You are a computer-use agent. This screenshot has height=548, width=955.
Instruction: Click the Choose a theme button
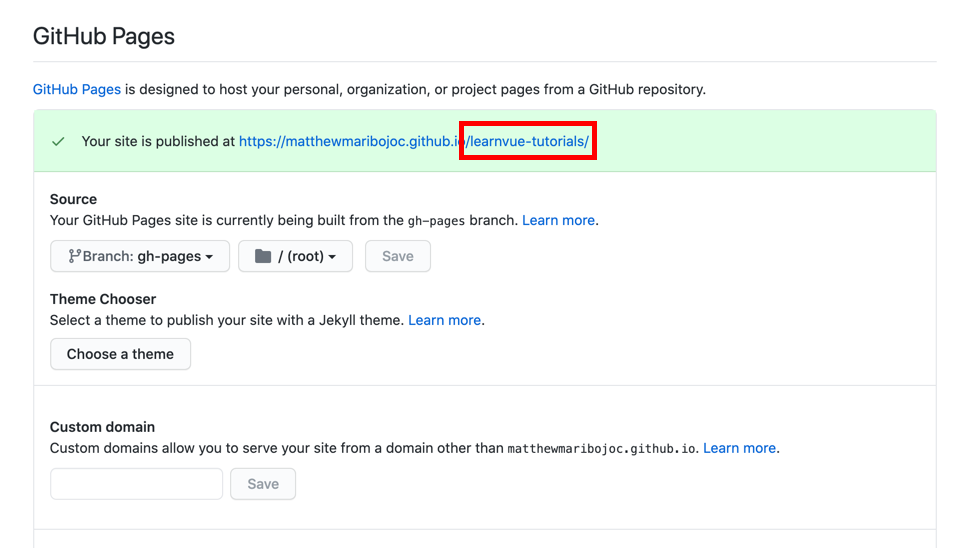pos(120,354)
